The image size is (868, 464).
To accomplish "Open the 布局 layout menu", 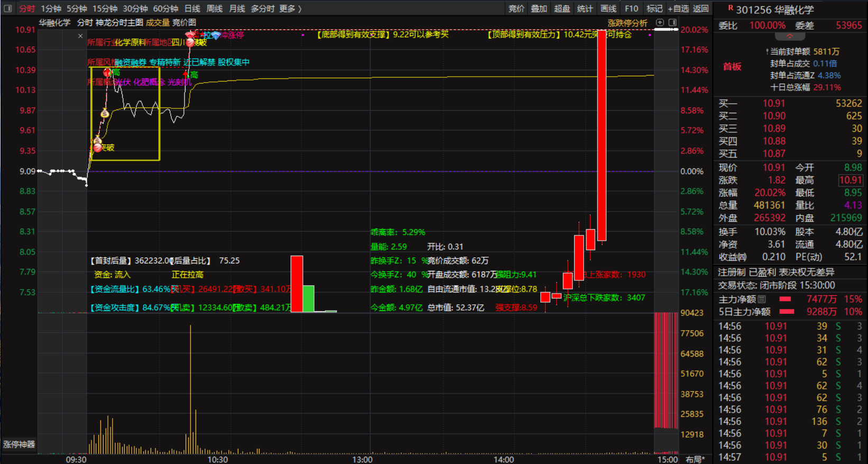I will click(695, 459).
